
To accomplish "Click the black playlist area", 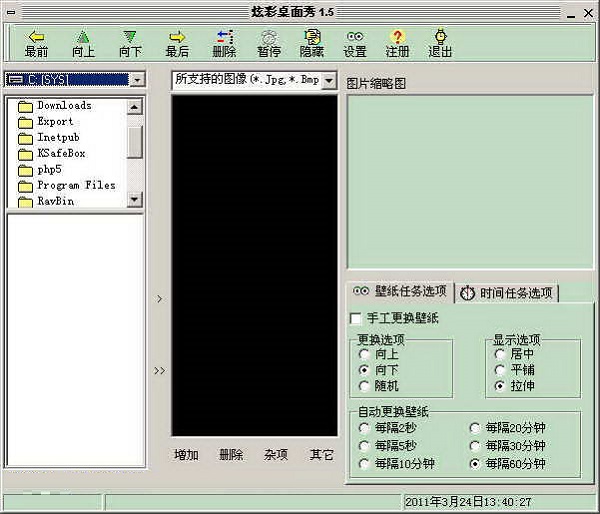I will 254,266.
